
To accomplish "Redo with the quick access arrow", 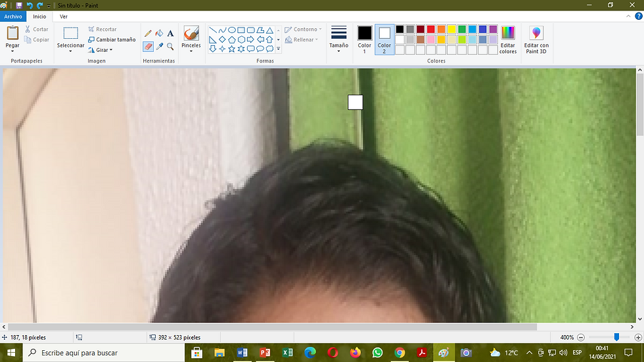I will tap(40, 5).
